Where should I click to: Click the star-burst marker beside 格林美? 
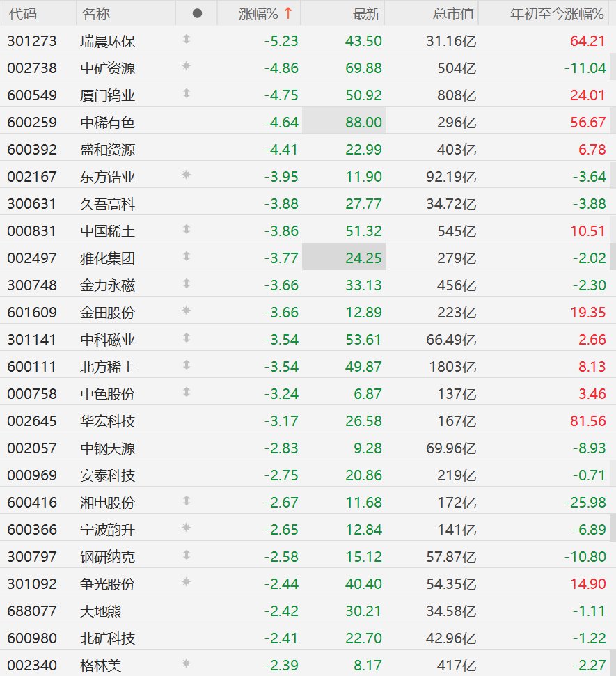click(x=187, y=663)
